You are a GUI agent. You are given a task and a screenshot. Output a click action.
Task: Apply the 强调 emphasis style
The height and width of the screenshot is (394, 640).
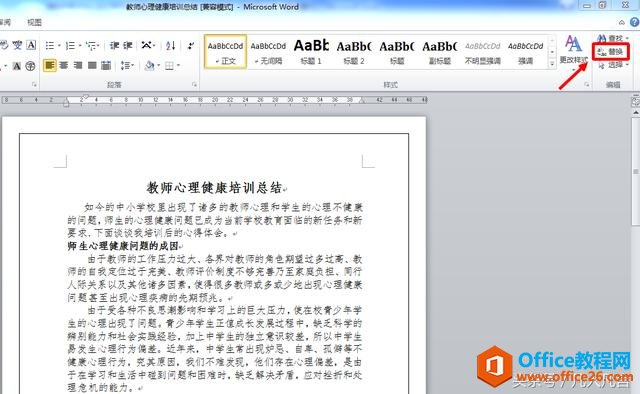(x=525, y=52)
